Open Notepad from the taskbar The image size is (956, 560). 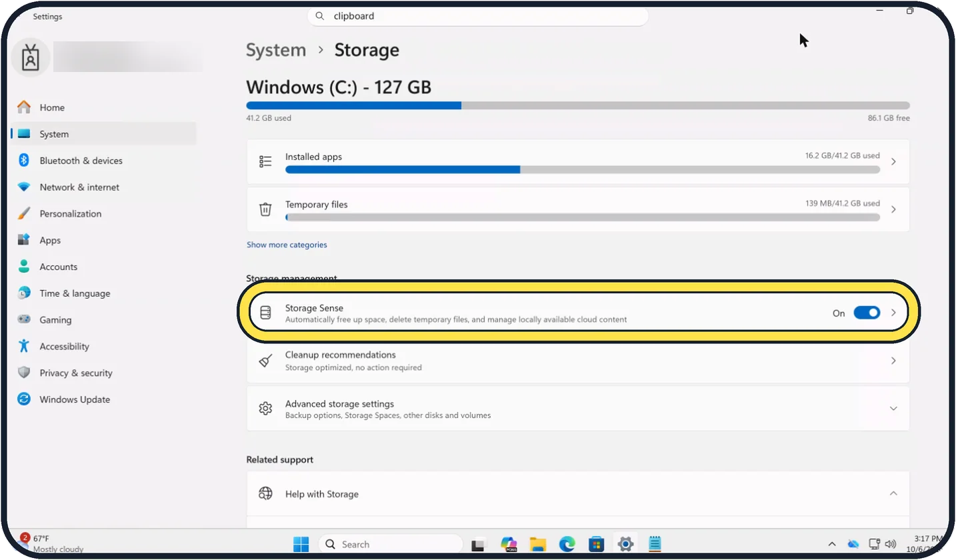(x=655, y=544)
